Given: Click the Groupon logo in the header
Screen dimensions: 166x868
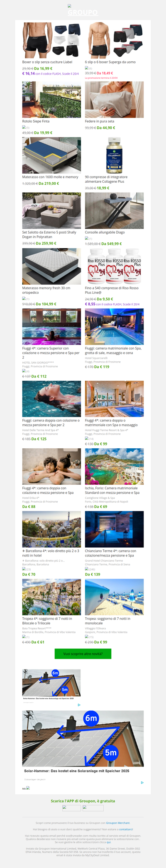Looking at the screenshot, I should point(83,11).
